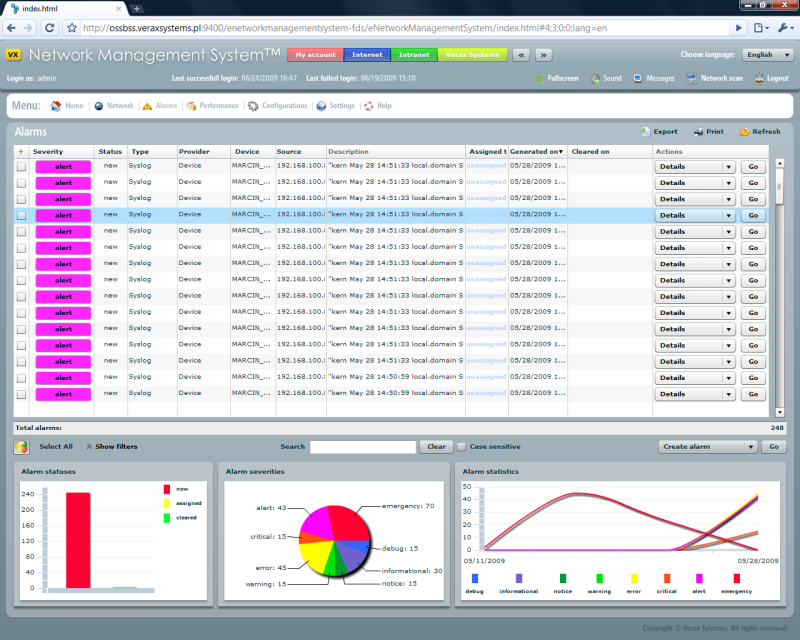This screenshot has width=800, height=640.
Task: Sort by the Generated on column
Action: tap(536, 152)
